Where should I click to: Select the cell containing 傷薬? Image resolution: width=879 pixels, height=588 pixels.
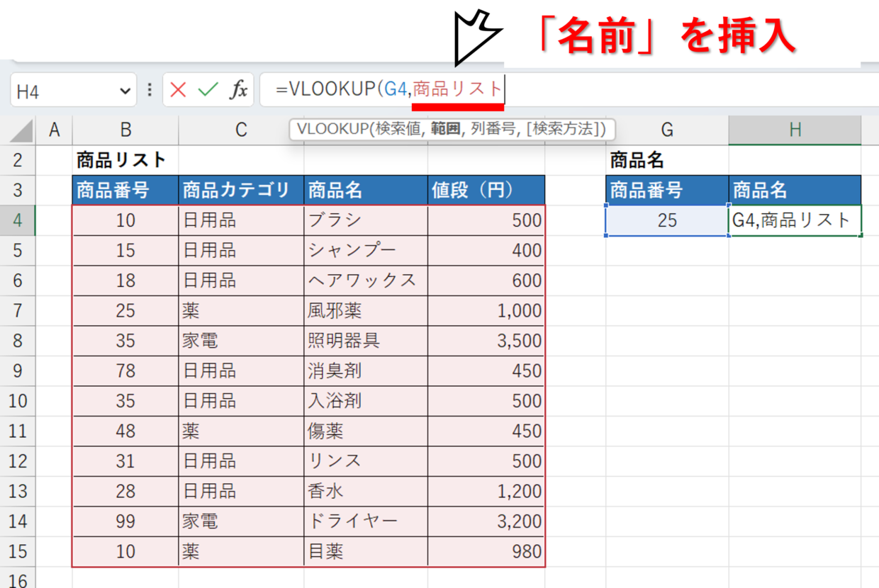pyautogui.click(x=366, y=431)
